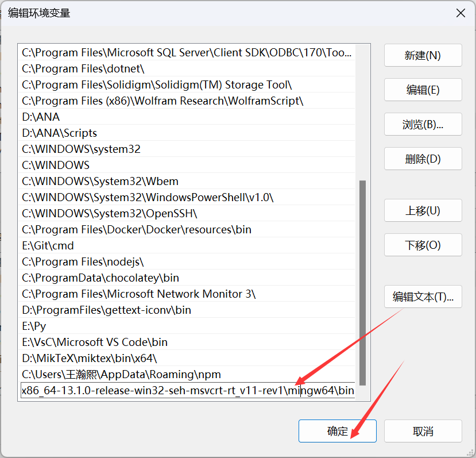Select the D:\ANA\Scripts path entry
Screen dimensions: 476x458
pyautogui.click(x=59, y=133)
